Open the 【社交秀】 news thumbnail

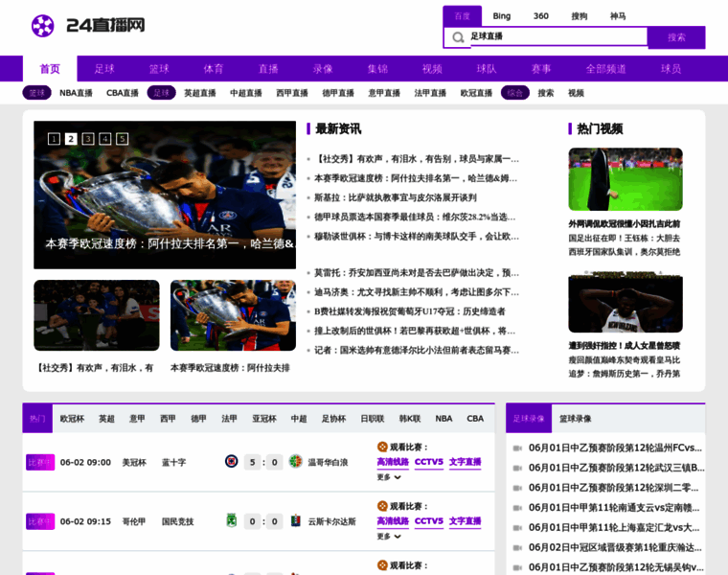pos(97,315)
